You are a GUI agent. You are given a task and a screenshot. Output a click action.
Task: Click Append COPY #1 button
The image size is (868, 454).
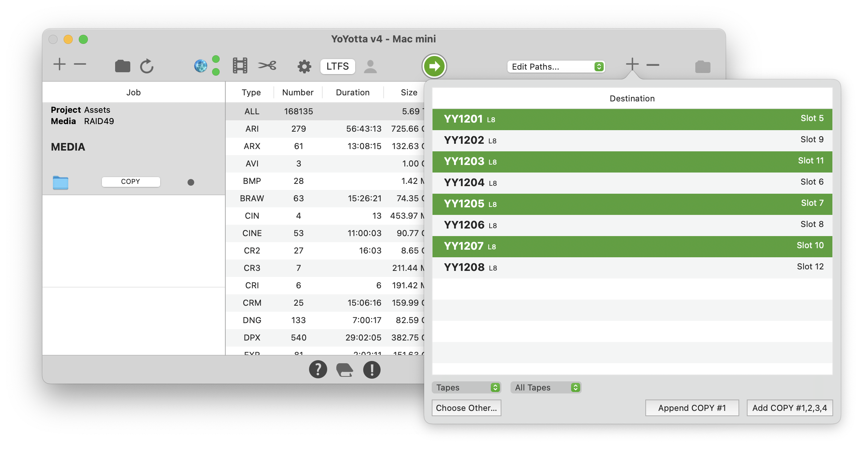pyautogui.click(x=692, y=408)
